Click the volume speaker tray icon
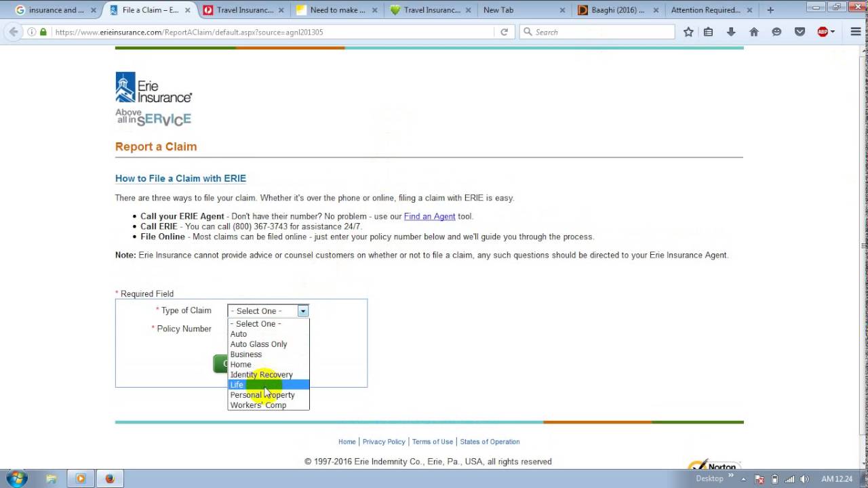The height and width of the screenshot is (488, 868). (805, 479)
